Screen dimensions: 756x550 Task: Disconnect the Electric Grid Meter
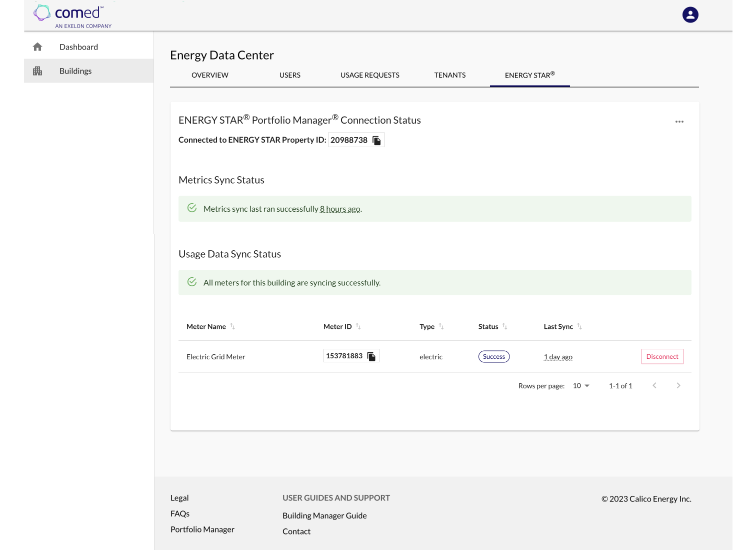pyautogui.click(x=662, y=356)
